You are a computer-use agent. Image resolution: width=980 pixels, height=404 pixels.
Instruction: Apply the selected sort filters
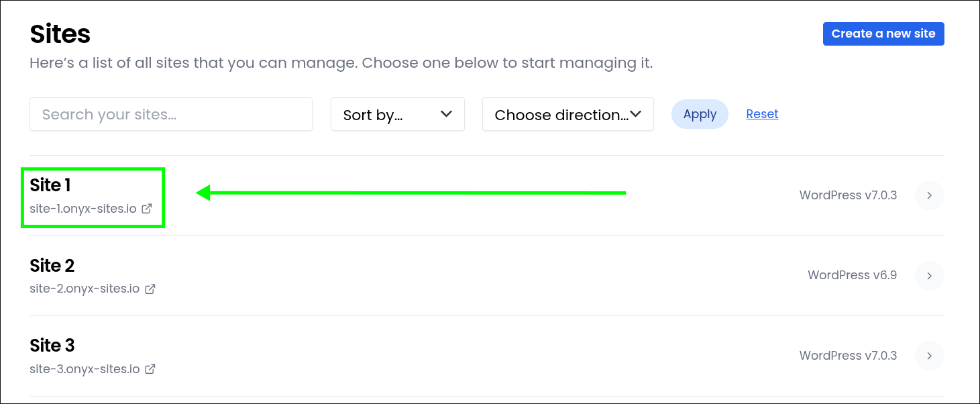[x=700, y=114]
